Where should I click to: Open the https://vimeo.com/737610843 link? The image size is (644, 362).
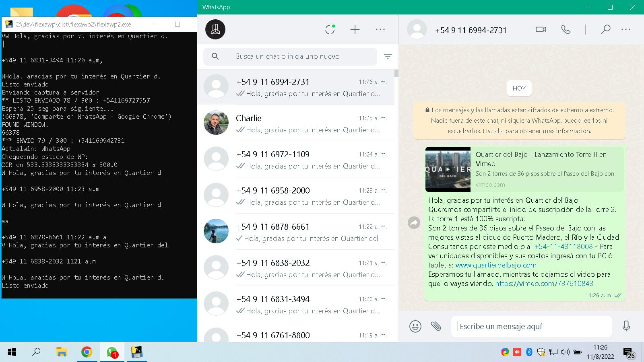coord(544,284)
